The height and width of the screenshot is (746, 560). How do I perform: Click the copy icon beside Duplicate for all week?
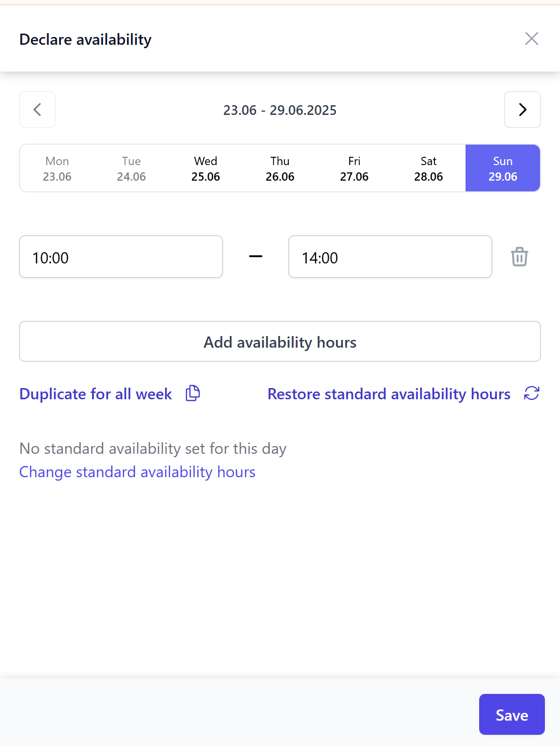coord(193,393)
